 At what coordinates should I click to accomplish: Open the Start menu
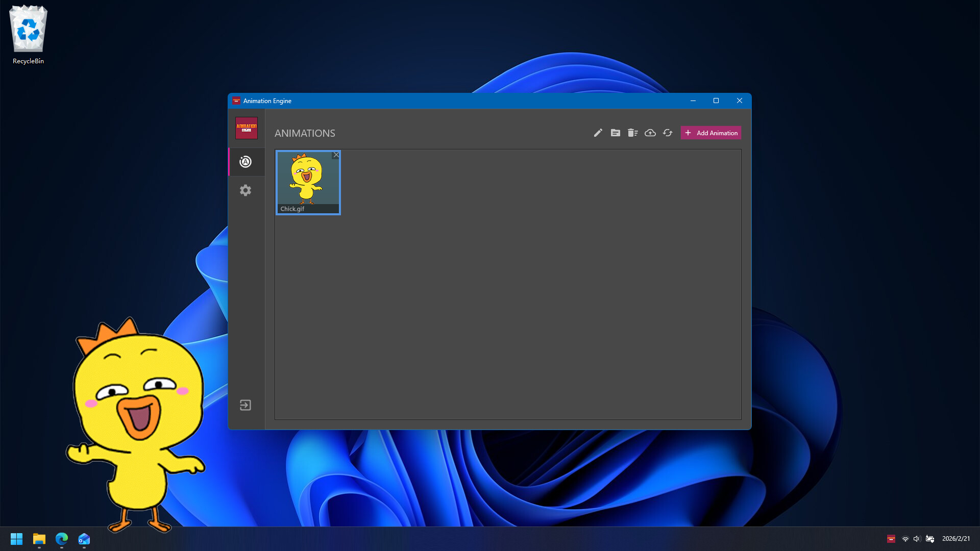(16, 539)
